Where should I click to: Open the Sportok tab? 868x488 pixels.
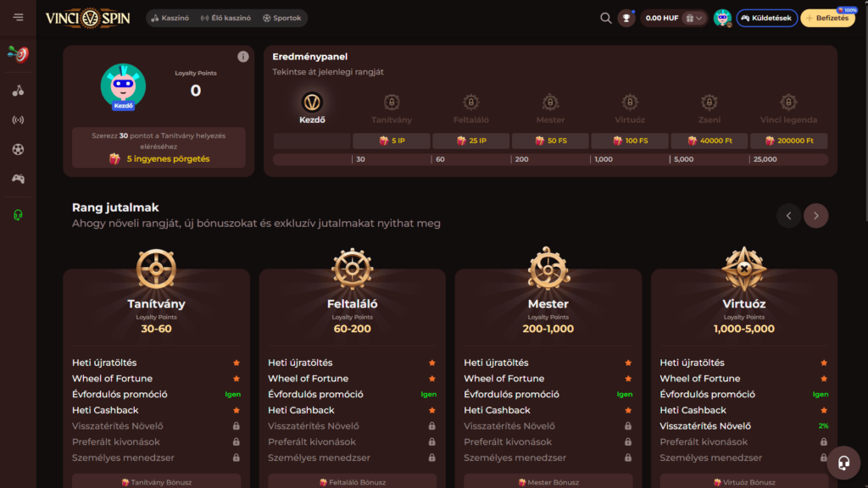tap(282, 18)
